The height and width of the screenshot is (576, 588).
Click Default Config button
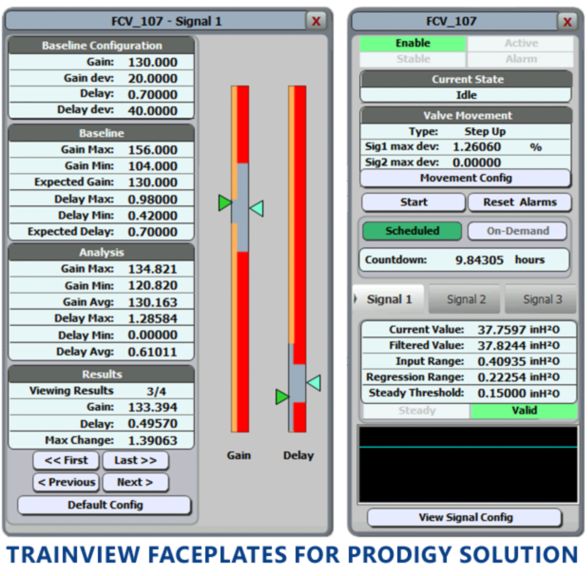point(105,506)
